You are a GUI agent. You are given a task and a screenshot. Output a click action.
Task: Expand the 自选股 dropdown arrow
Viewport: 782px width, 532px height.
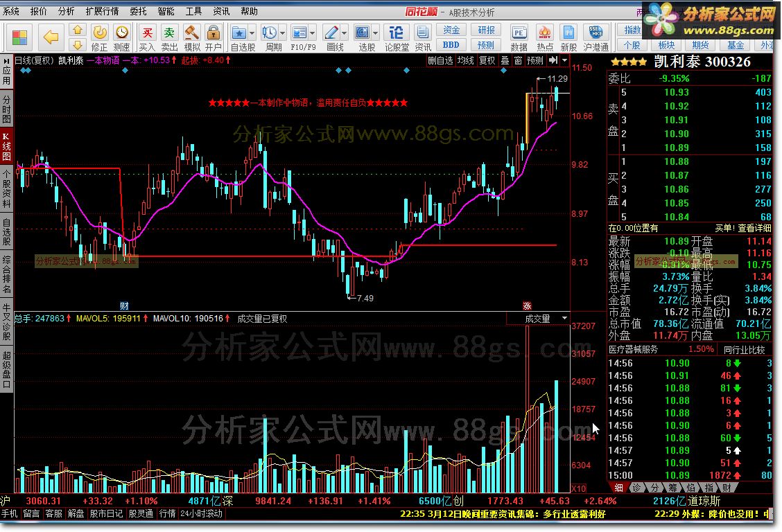[x=252, y=33]
